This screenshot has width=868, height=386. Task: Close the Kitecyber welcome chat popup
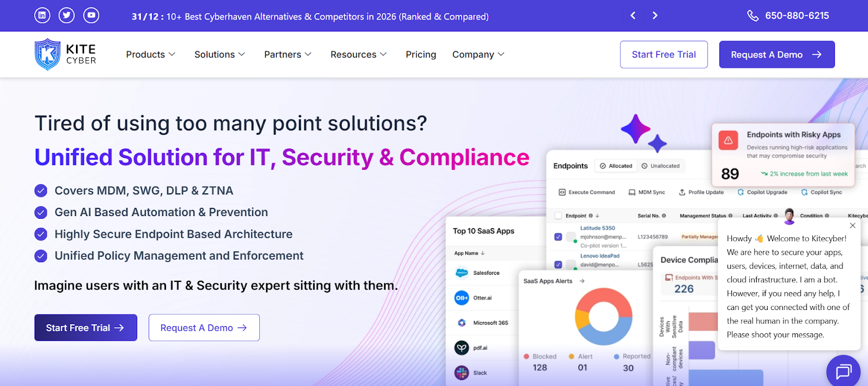click(852, 225)
